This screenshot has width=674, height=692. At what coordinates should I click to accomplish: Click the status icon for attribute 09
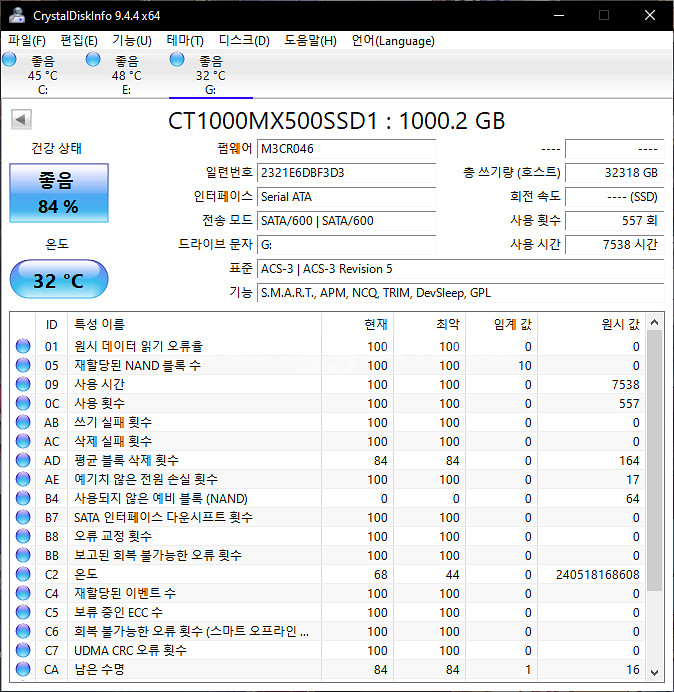pos(23,384)
